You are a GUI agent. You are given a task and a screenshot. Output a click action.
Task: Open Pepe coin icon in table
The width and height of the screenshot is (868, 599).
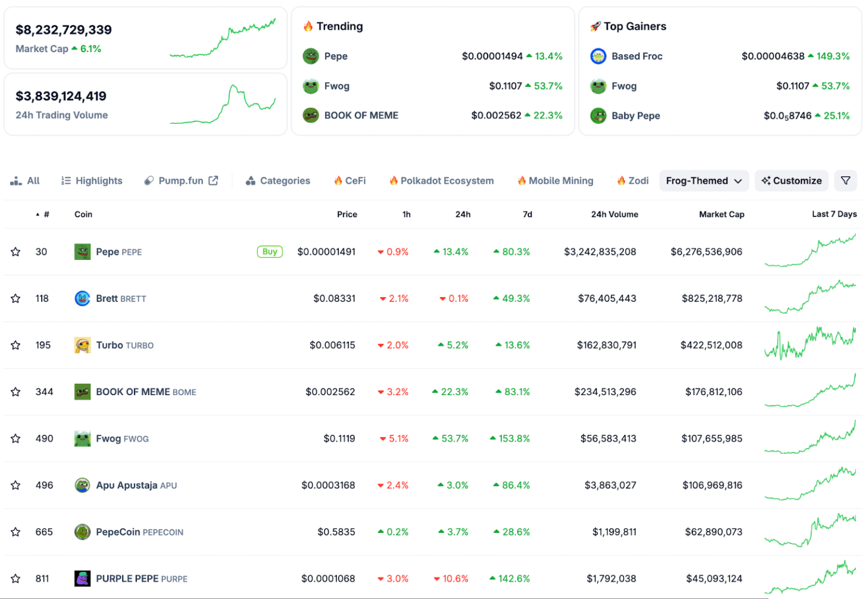83,251
